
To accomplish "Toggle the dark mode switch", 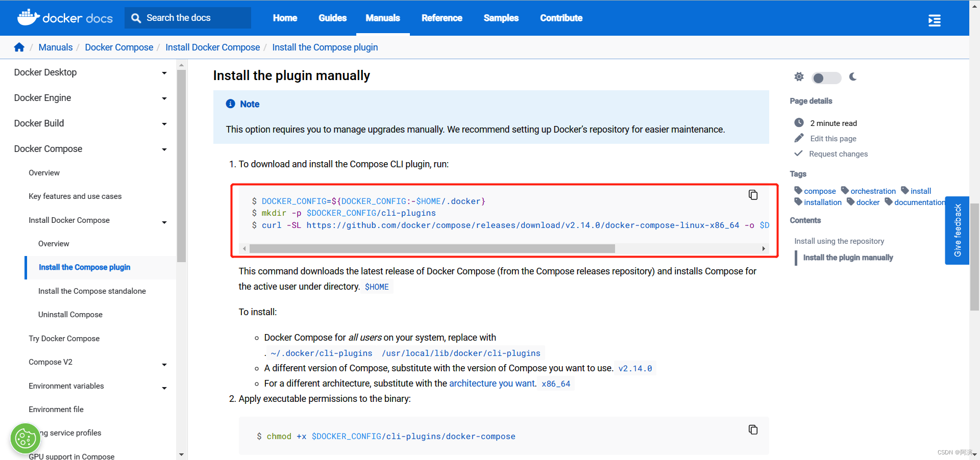I will click(x=826, y=78).
